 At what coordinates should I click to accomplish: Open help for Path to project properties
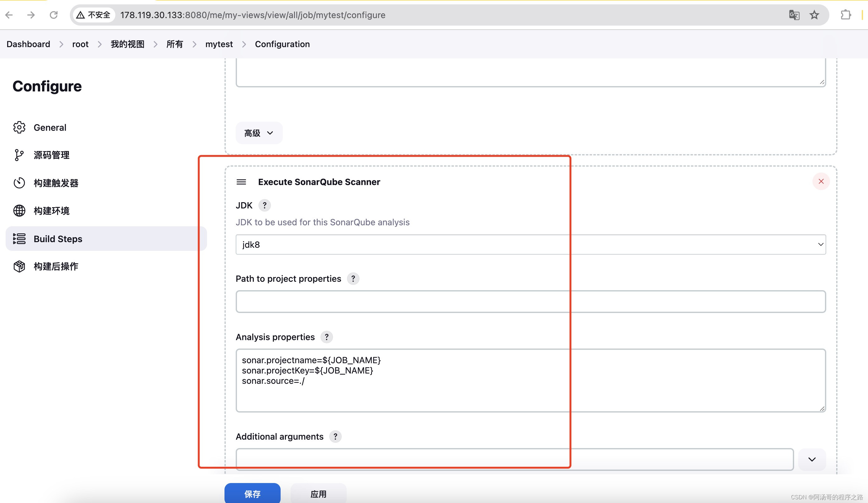coord(353,279)
